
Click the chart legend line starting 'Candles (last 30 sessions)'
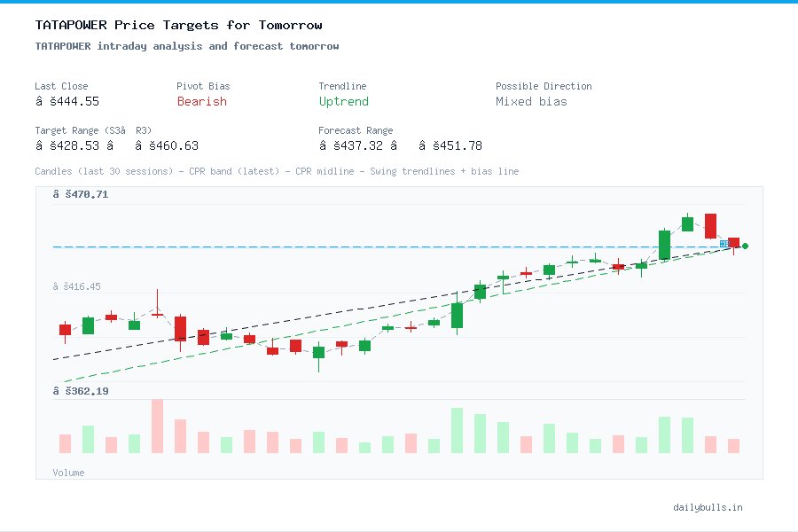coord(277,171)
